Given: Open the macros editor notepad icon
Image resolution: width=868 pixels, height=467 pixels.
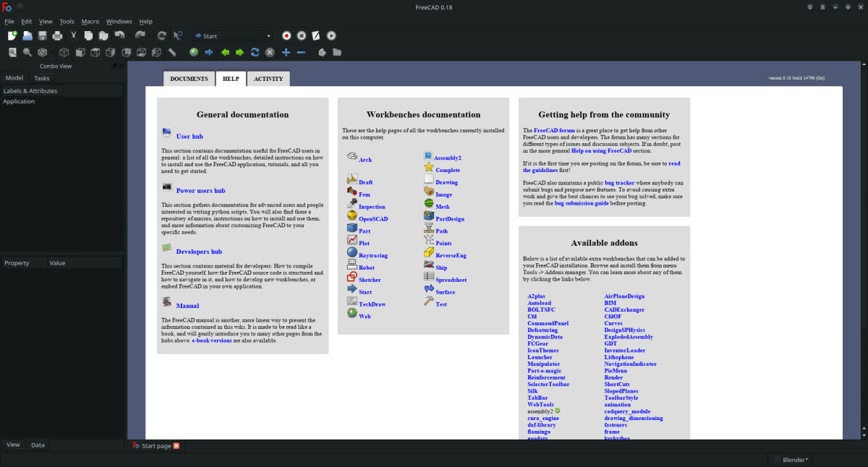Looking at the screenshot, I should pyautogui.click(x=317, y=35).
